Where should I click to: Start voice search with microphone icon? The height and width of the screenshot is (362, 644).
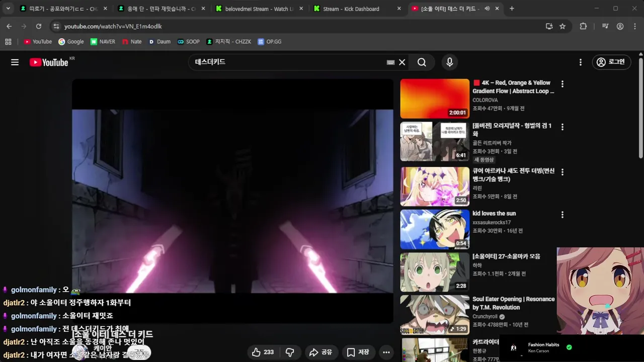coord(450,62)
